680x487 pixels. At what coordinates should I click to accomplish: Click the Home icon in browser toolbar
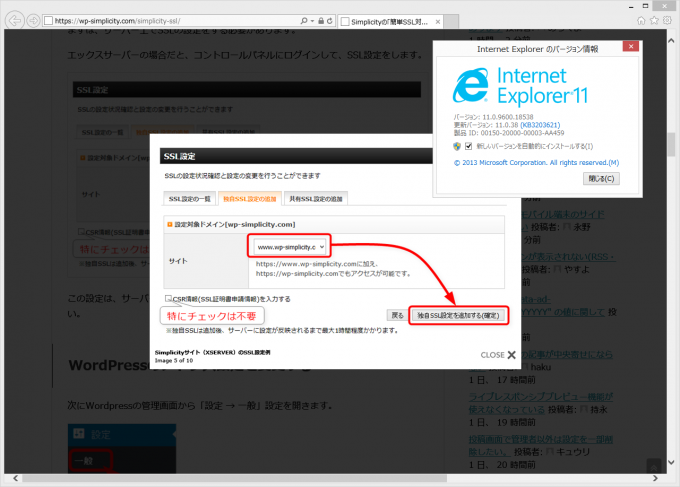641,20
